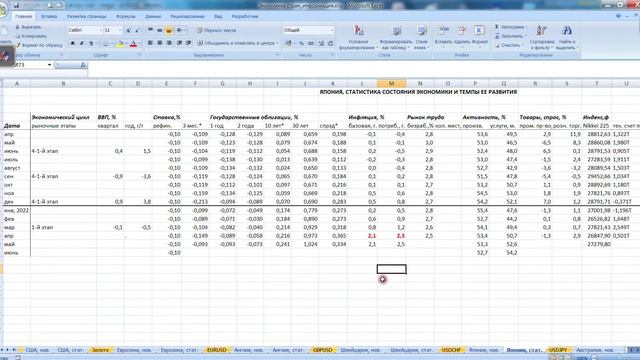Align cell content to middle
This screenshot has height=360, width=640.
click(160, 30)
